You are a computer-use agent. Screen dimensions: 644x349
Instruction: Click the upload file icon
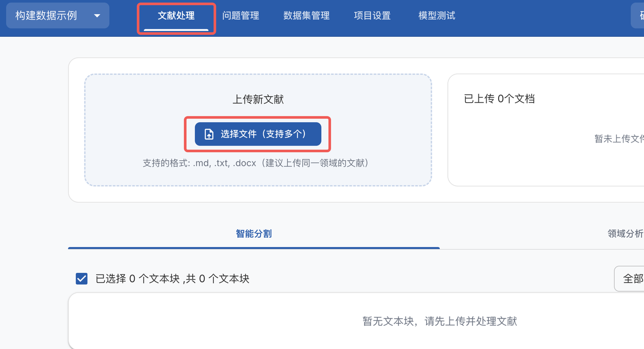[209, 134]
